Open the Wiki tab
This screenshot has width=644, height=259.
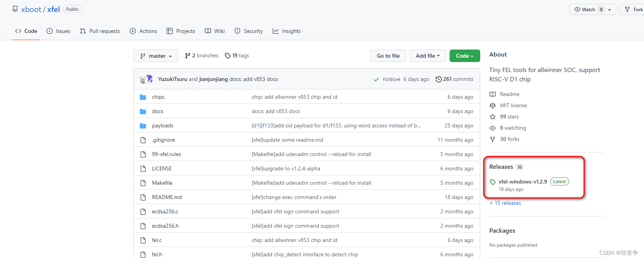point(215,31)
